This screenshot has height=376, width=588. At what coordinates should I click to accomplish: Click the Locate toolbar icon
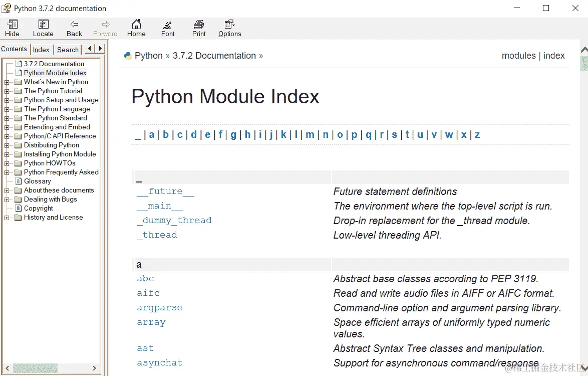click(x=44, y=25)
